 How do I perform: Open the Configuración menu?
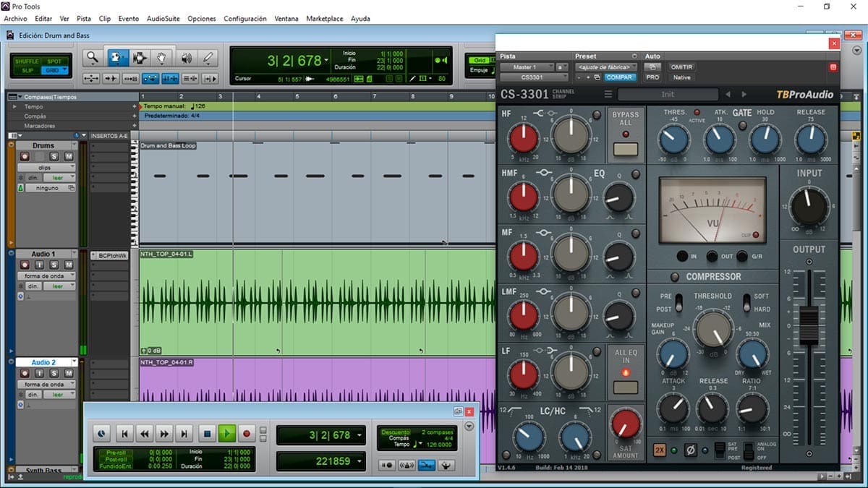[x=245, y=18]
